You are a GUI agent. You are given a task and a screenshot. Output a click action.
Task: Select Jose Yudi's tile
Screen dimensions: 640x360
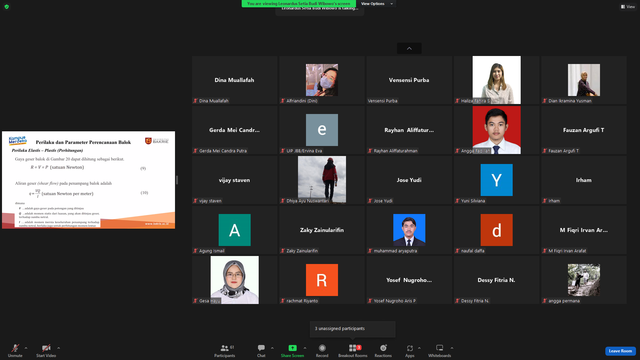409,180
